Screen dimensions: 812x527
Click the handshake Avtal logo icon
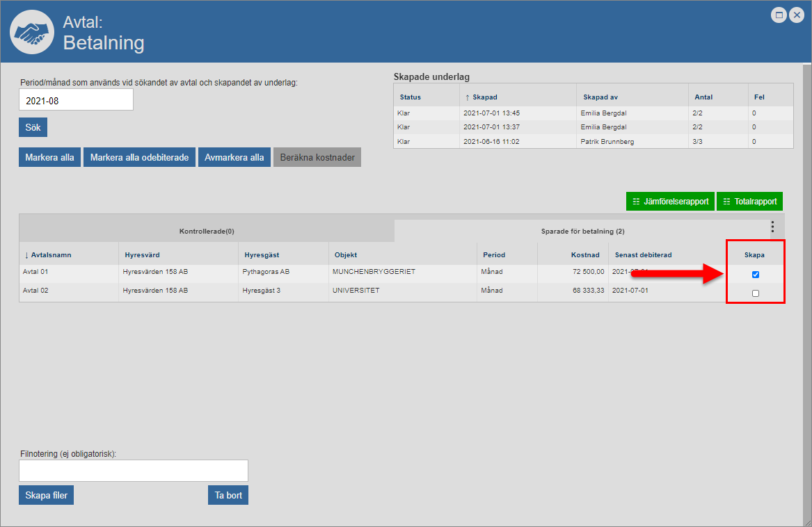(x=32, y=33)
